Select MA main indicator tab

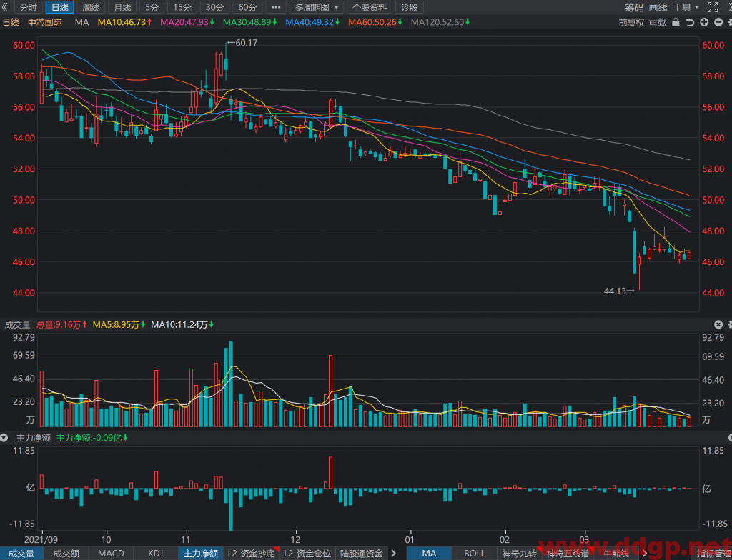429,554
